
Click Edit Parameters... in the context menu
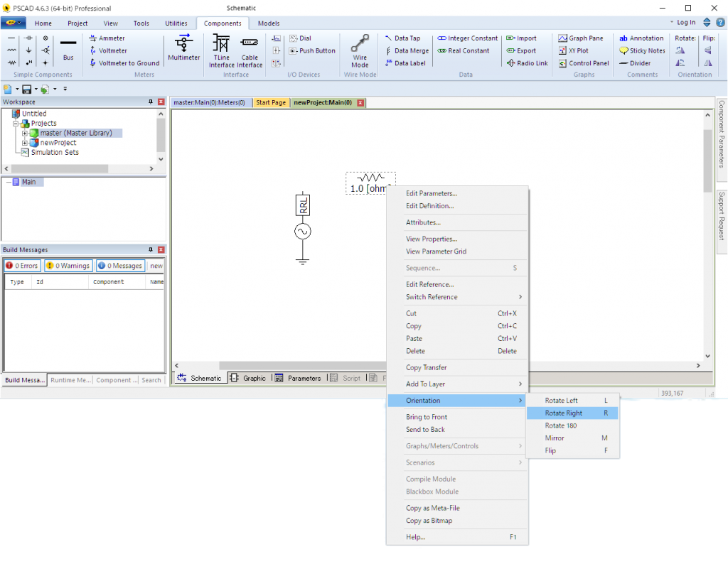pyautogui.click(x=431, y=193)
